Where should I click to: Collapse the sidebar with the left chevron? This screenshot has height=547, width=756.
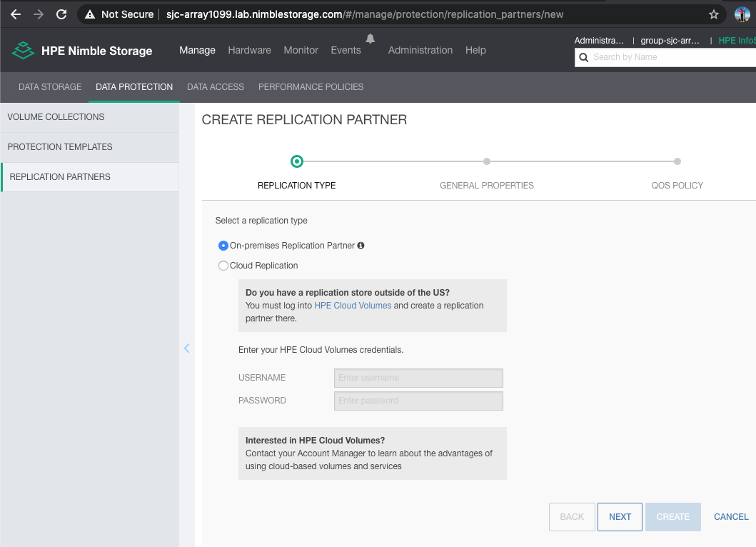click(x=186, y=348)
